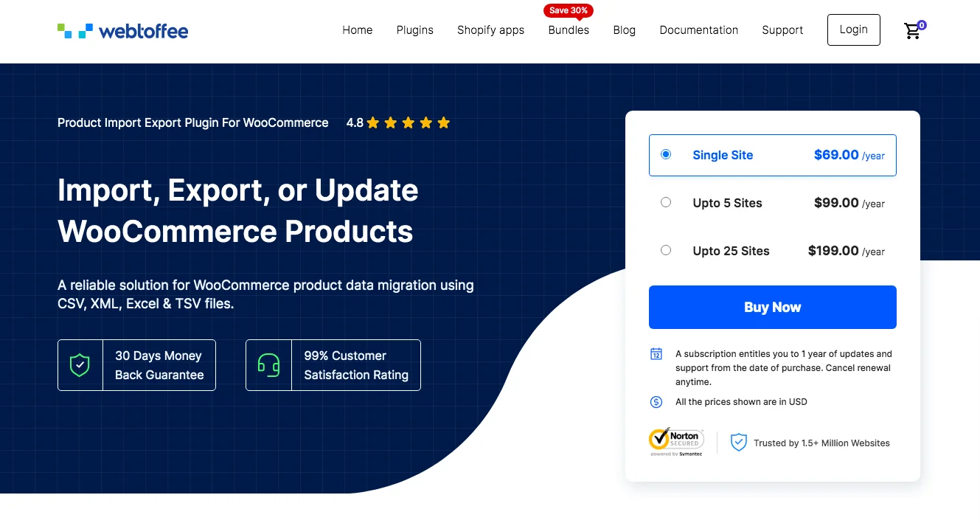
Task: Click the Import, Export, or Update heading
Action: point(238,211)
